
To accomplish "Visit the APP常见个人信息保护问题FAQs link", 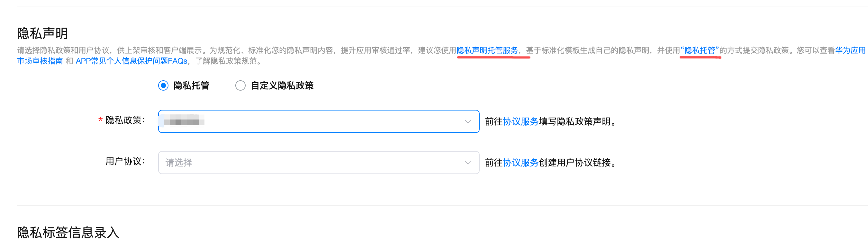I will 131,61.
